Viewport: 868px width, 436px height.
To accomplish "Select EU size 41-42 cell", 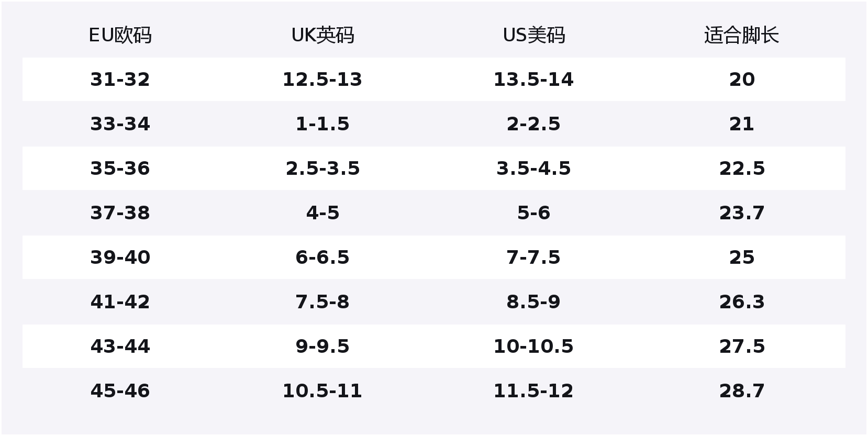I will tap(120, 302).
